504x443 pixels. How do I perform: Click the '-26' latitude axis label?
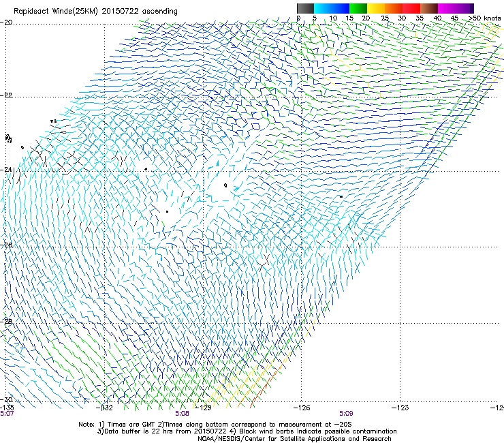(6, 245)
